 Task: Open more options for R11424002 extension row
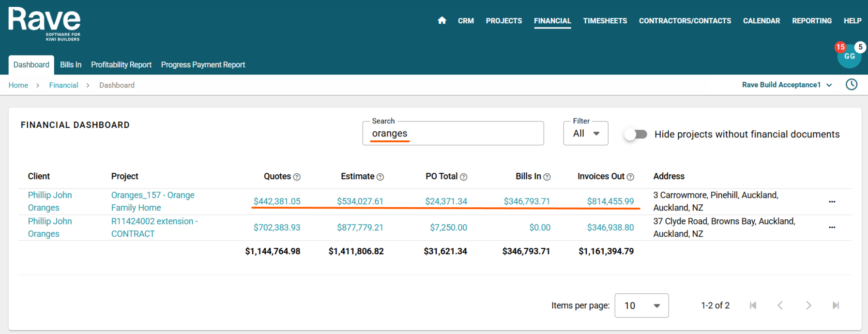pyautogui.click(x=832, y=228)
